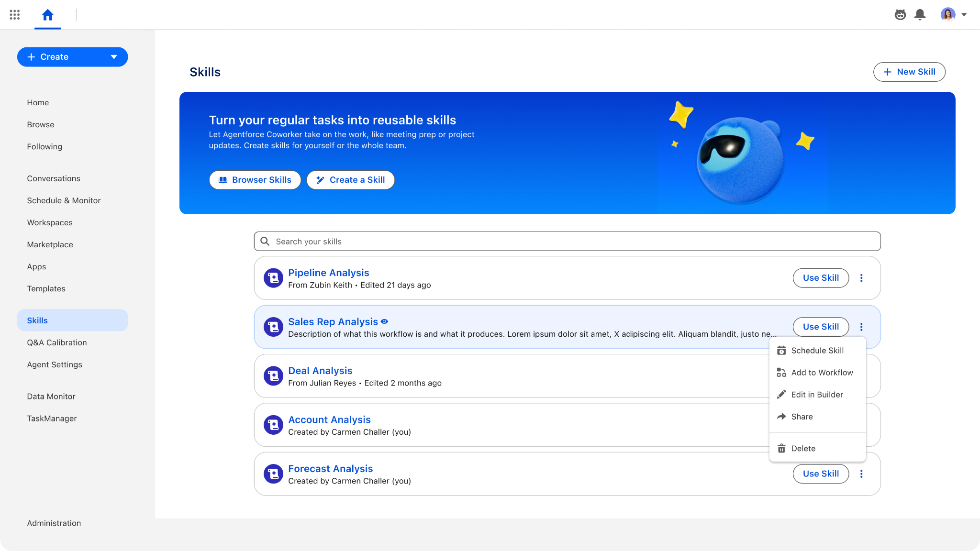Open Workspaces in the sidebar
The image size is (980, 551).
pos(50,222)
